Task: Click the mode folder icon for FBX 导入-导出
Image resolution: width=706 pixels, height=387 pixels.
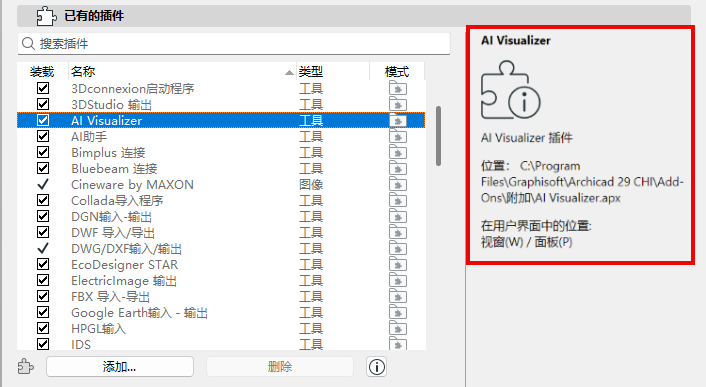Action: point(398,297)
